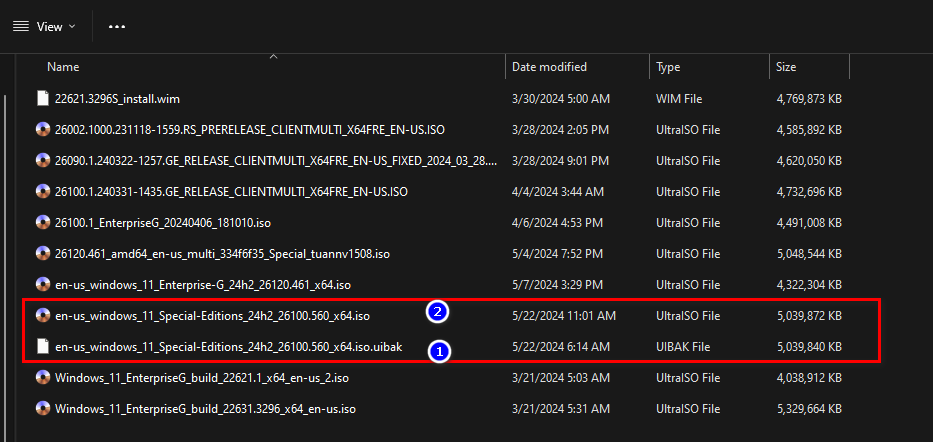Click date 3/30/2024 5:00 AM
Screen dimensions: 933x442
point(561,99)
